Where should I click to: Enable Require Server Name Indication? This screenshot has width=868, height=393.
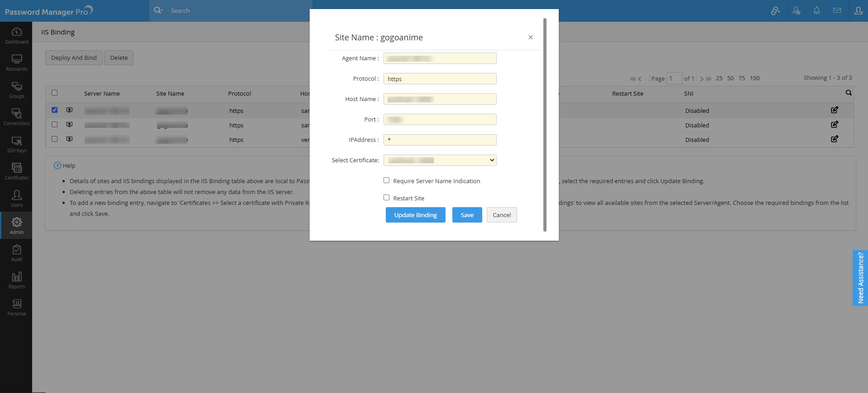click(386, 180)
